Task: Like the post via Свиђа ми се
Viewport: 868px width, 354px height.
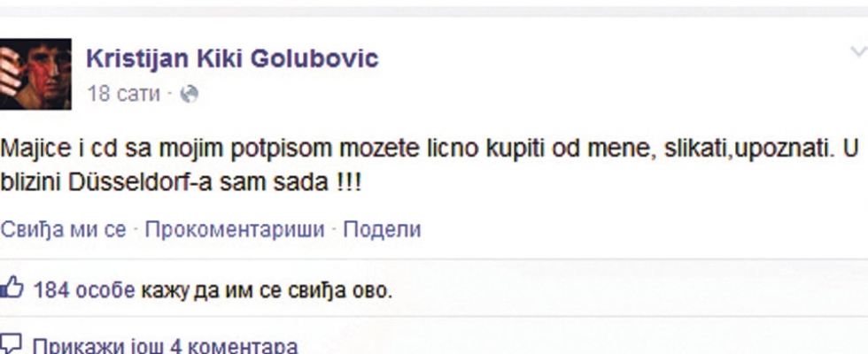Action: 63,229
